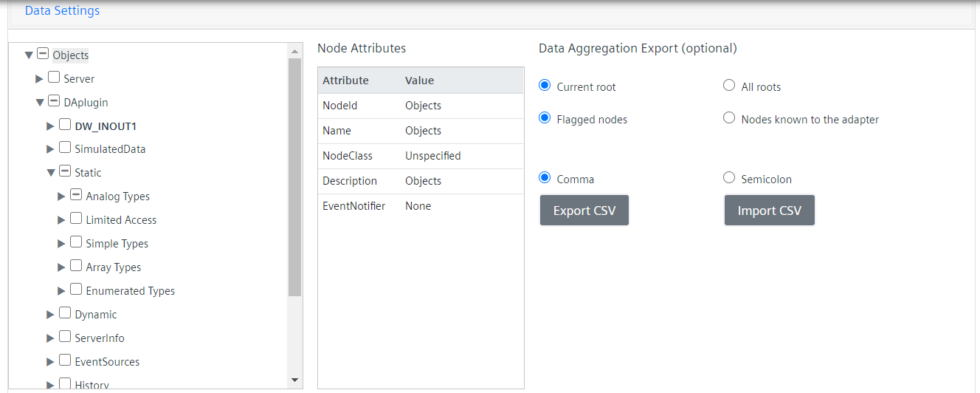This screenshot has height=393, width=980.
Task: Enable the SimulatedData checkbox
Action: pos(65,148)
